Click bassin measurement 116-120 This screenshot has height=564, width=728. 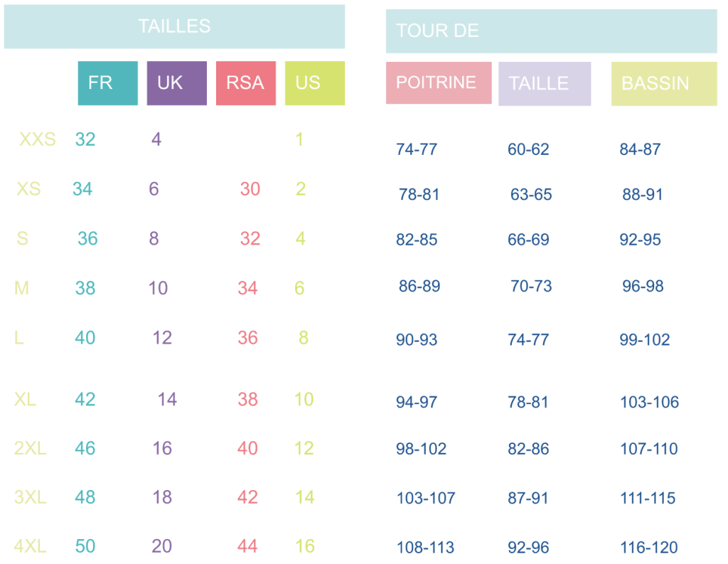tap(648, 548)
